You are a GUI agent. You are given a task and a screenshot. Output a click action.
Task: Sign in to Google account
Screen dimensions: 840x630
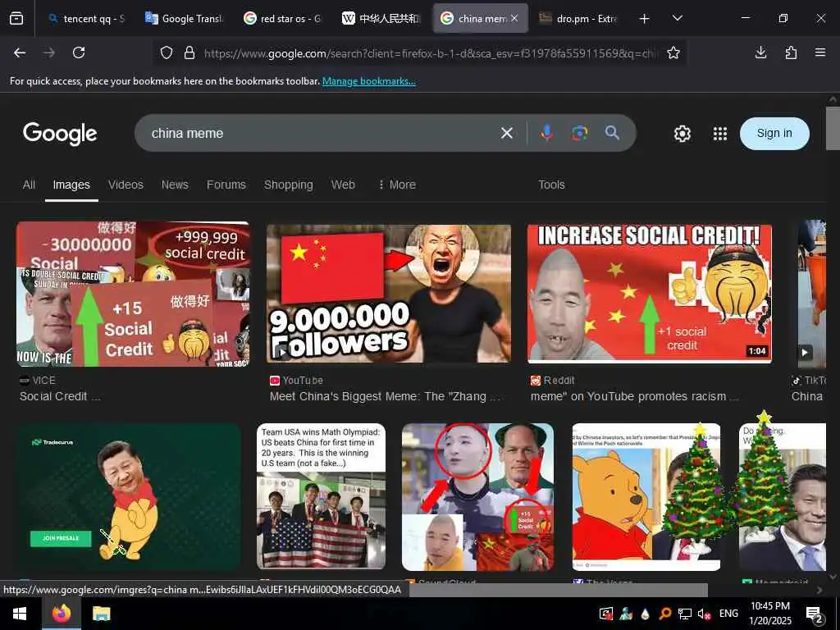coord(774,134)
